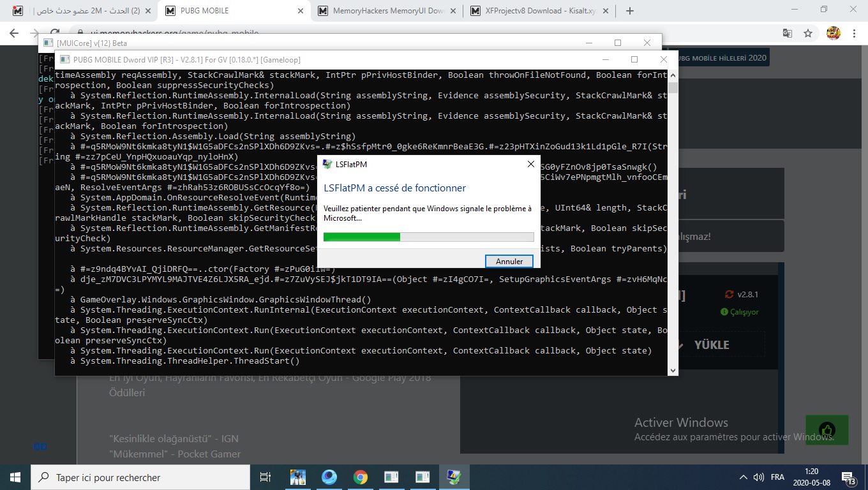Open the first console window icon on taskbar
The height and width of the screenshot is (490, 868).
392,477
